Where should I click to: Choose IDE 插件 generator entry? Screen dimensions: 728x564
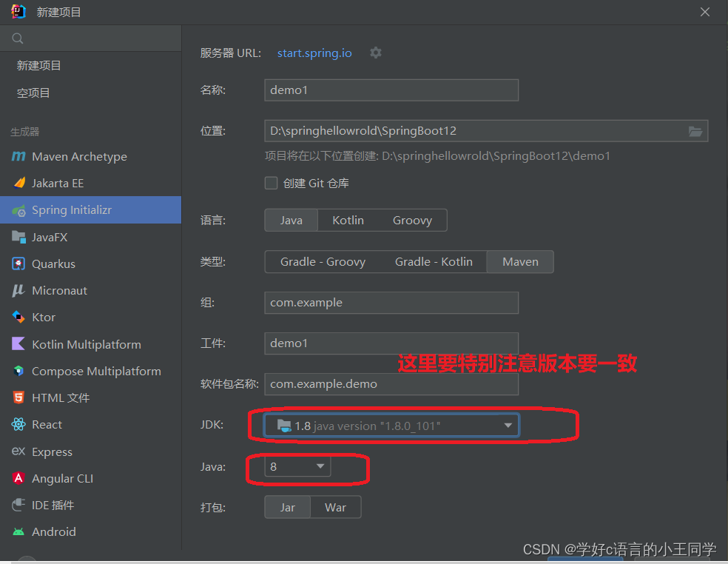pyautogui.click(x=90, y=505)
